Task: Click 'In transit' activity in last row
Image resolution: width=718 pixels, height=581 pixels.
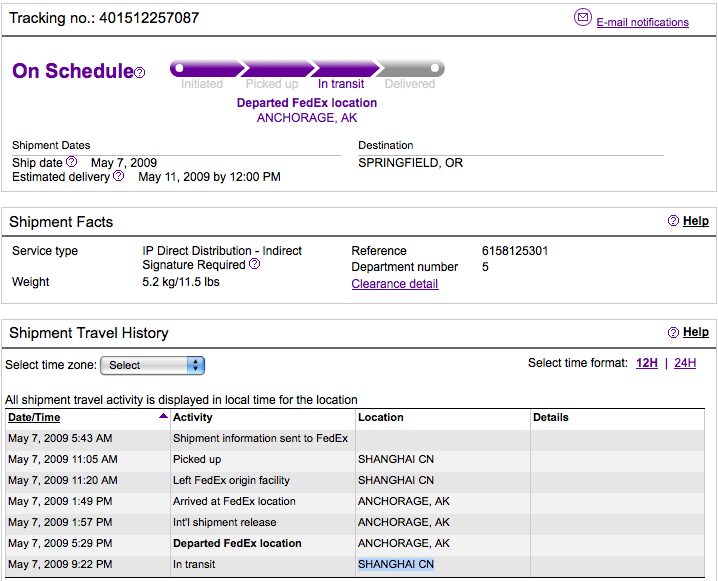Action: tap(194, 564)
